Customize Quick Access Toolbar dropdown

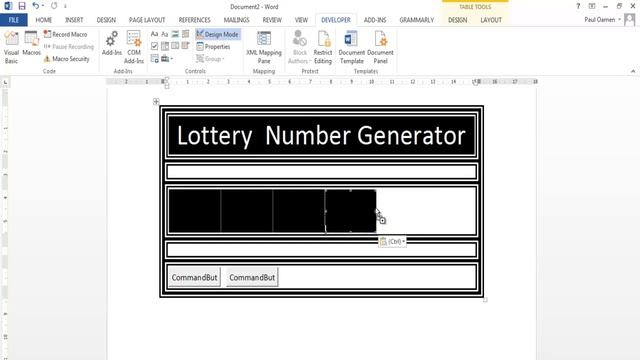pos(65,7)
